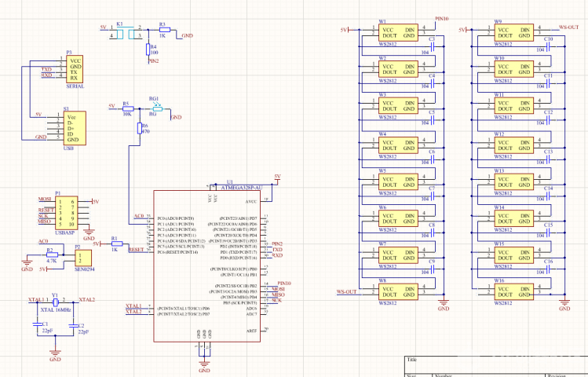Select the W9 WS2812 LED component
The height and width of the screenshot is (377, 588).
[513, 33]
